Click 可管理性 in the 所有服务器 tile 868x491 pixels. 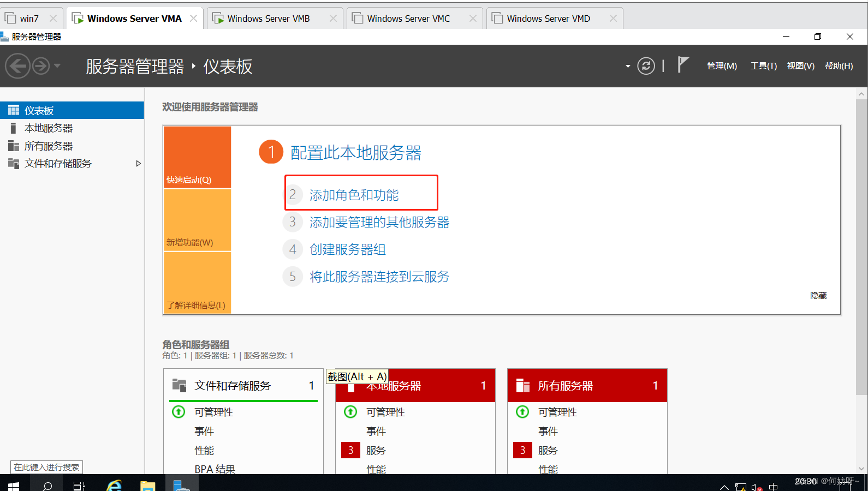[x=558, y=412]
